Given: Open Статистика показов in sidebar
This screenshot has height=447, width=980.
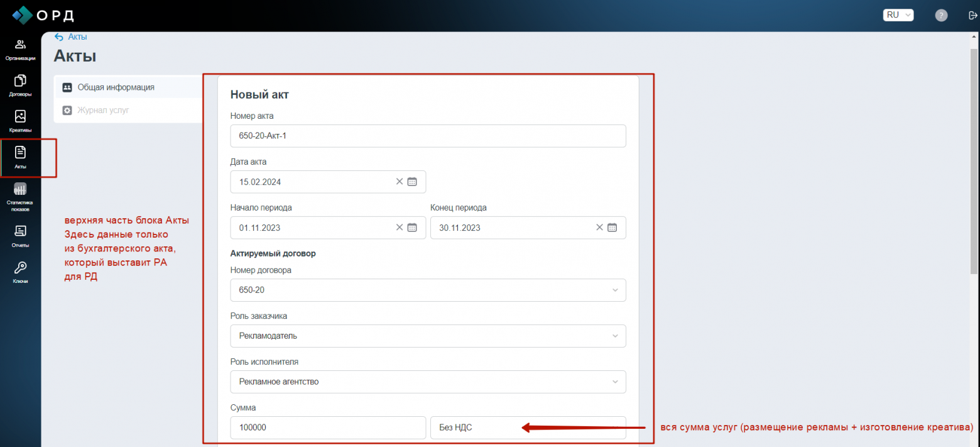Looking at the screenshot, I should (20, 197).
